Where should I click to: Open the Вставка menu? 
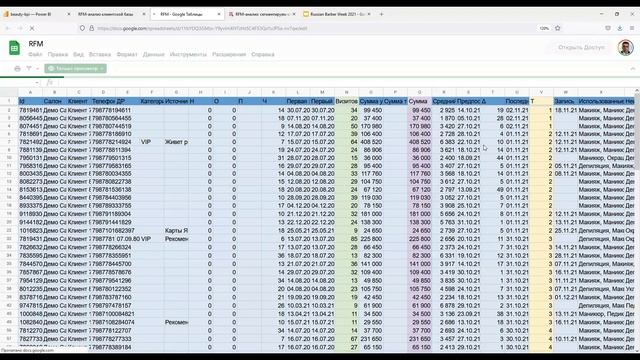tap(100, 54)
